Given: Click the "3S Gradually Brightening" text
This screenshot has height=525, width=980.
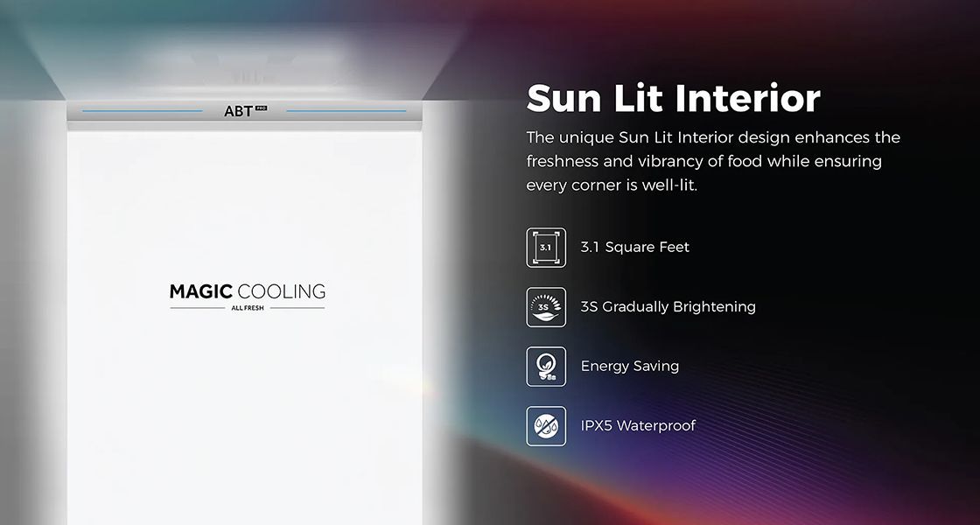Looking at the screenshot, I should pos(668,307).
